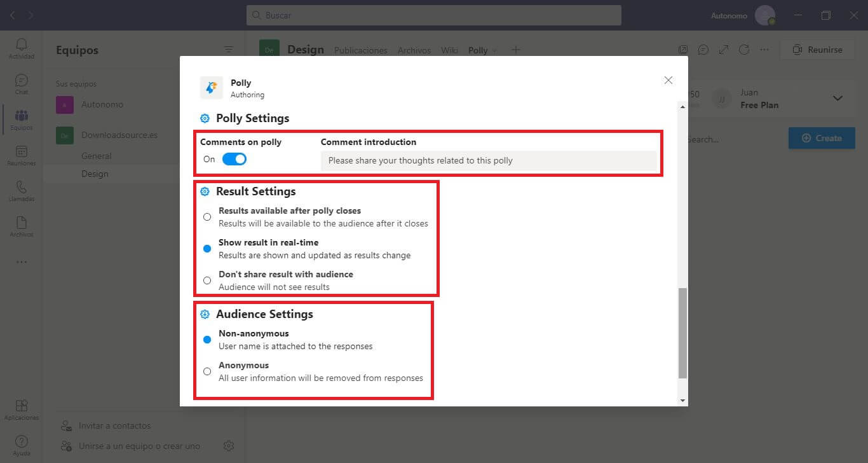Click the Buscar search box
Viewport: 868px width, 463px height.
(x=434, y=15)
